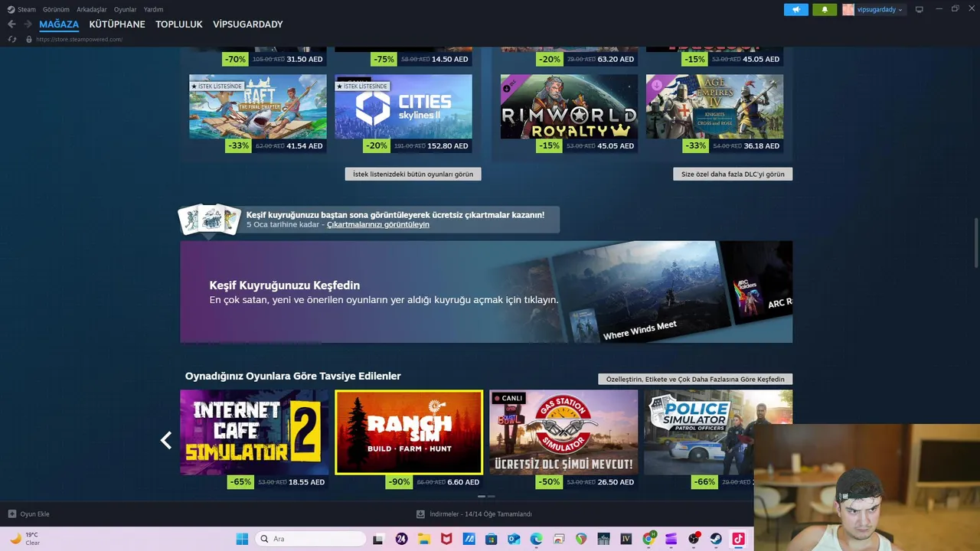Click the trading cards icon

tap(210, 220)
